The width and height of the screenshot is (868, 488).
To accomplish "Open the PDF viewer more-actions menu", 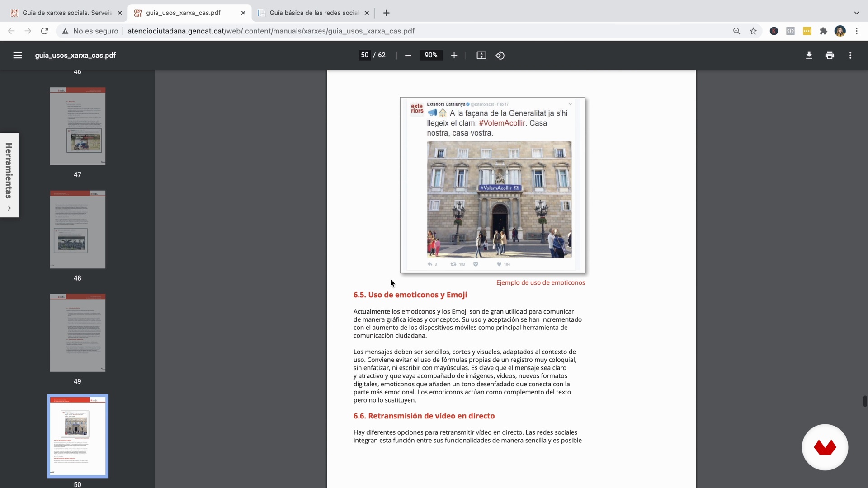I will click(850, 55).
